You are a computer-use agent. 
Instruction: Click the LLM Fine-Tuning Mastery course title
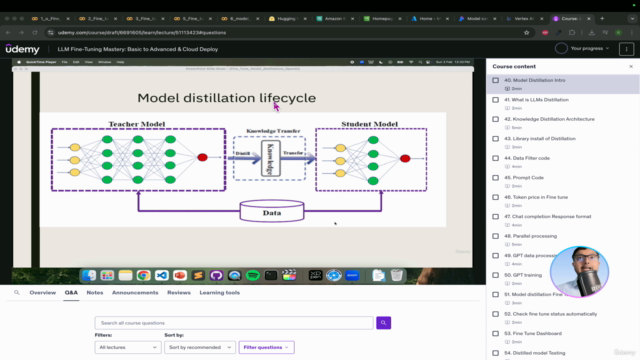[x=138, y=49]
